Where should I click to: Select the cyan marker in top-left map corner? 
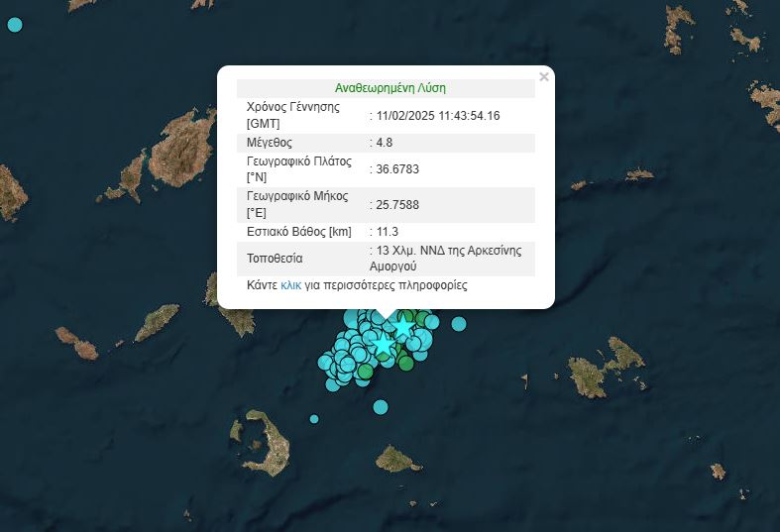14,24
